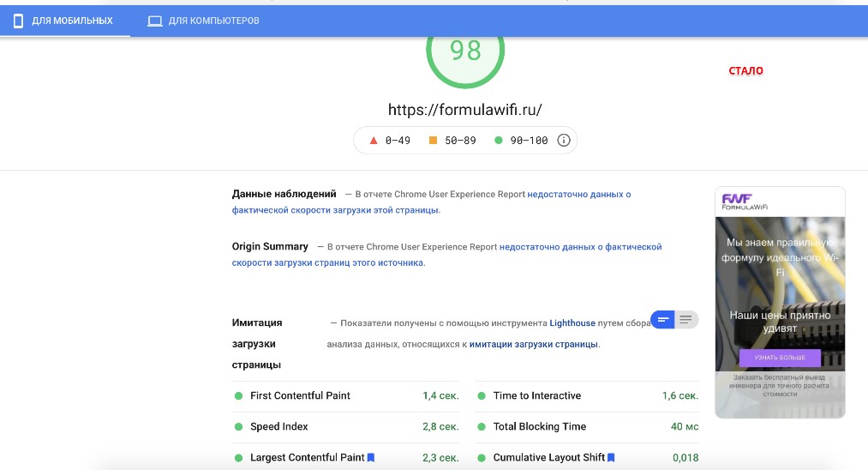
Task: Click the 1,4 сек. First Contentful Paint value
Action: pyautogui.click(x=440, y=395)
